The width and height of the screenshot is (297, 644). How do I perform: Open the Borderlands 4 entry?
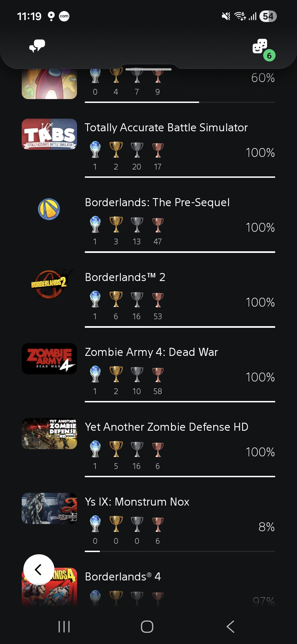point(123,576)
